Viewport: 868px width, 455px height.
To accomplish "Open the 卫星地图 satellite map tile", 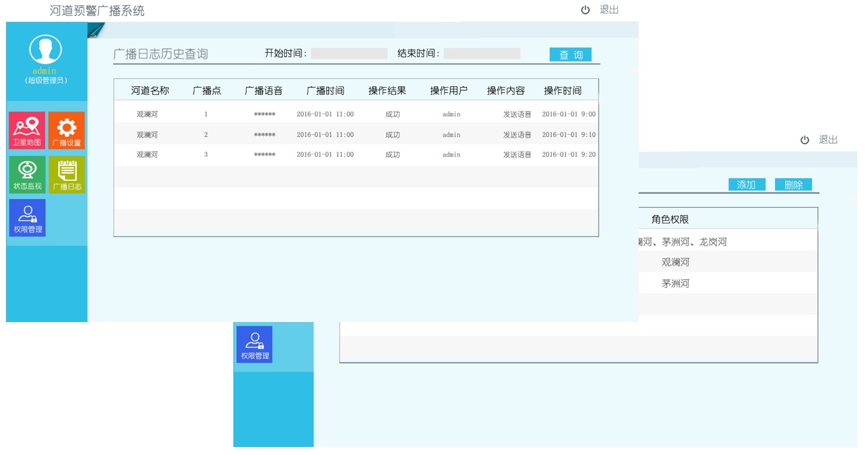I will (x=27, y=130).
